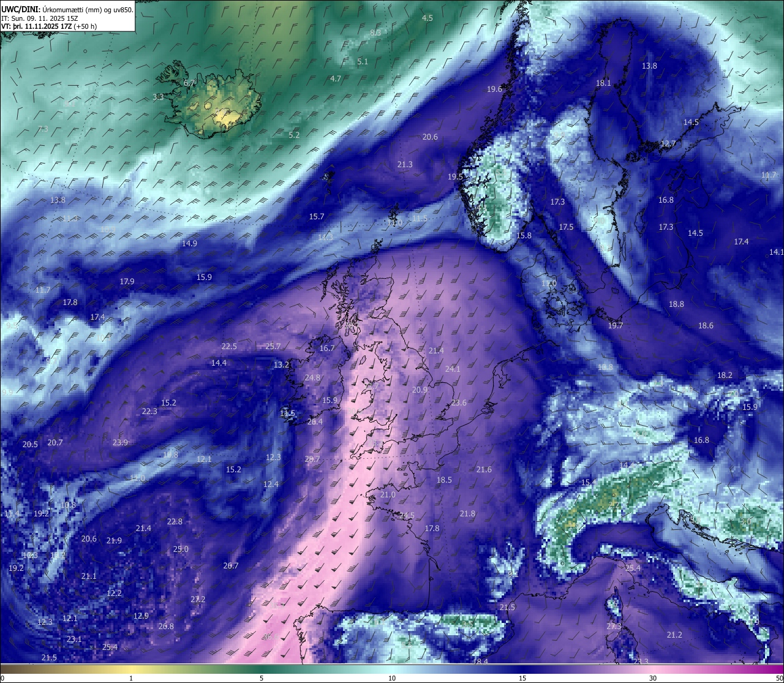This screenshot has width=784, height=683.
Task: Click the 17.5 value over Sweden
Action: click(566, 227)
